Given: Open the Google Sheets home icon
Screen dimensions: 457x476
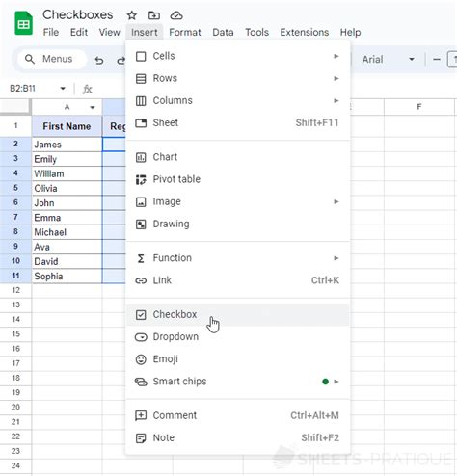Looking at the screenshot, I should [x=23, y=23].
